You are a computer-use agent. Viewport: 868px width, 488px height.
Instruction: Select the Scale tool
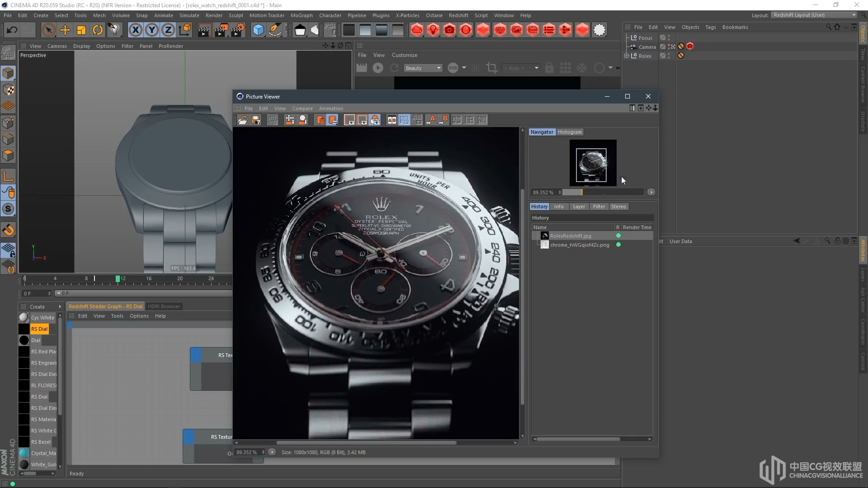[81, 30]
